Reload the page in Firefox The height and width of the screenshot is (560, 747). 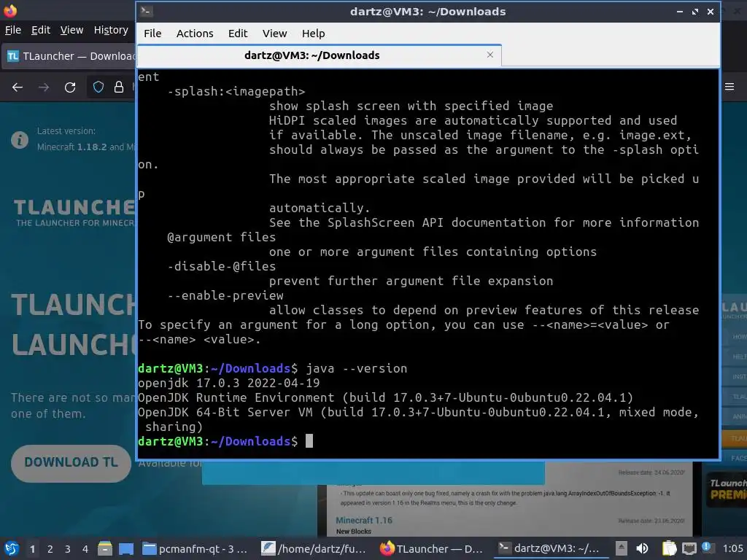pos(70,87)
